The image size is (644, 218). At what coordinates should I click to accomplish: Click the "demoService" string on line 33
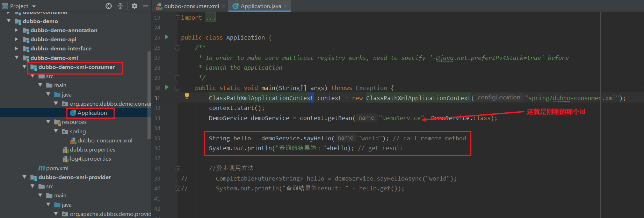[401, 118]
